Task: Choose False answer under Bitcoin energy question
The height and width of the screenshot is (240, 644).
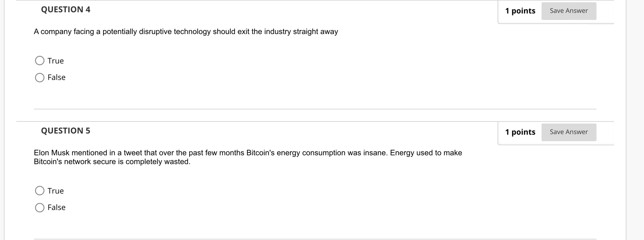Action: coord(40,207)
